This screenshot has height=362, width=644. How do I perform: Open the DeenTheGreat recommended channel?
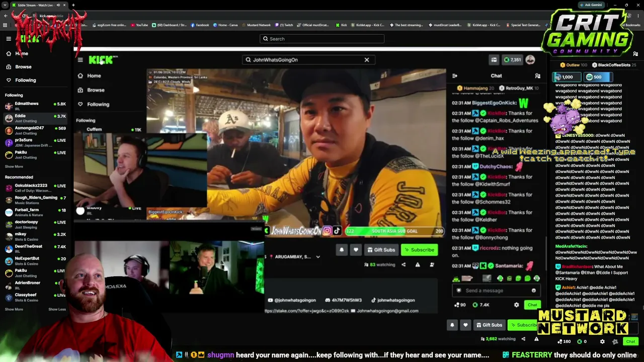click(x=35, y=248)
